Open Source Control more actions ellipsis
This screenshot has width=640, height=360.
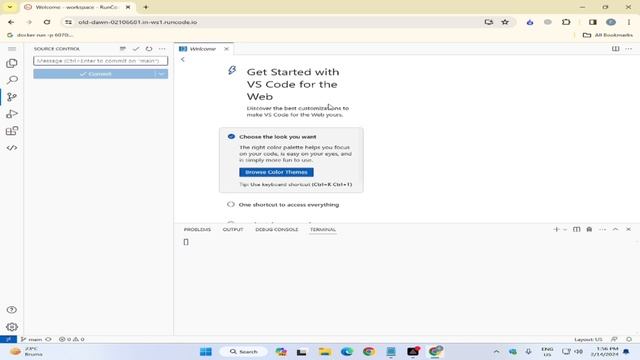coord(162,49)
